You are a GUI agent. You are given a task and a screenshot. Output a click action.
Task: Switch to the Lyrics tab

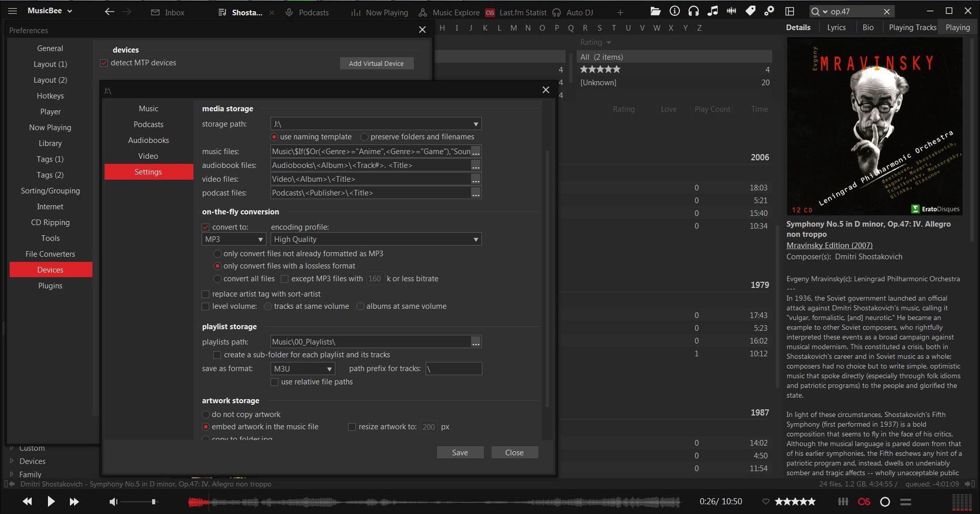pyautogui.click(x=836, y=28)
